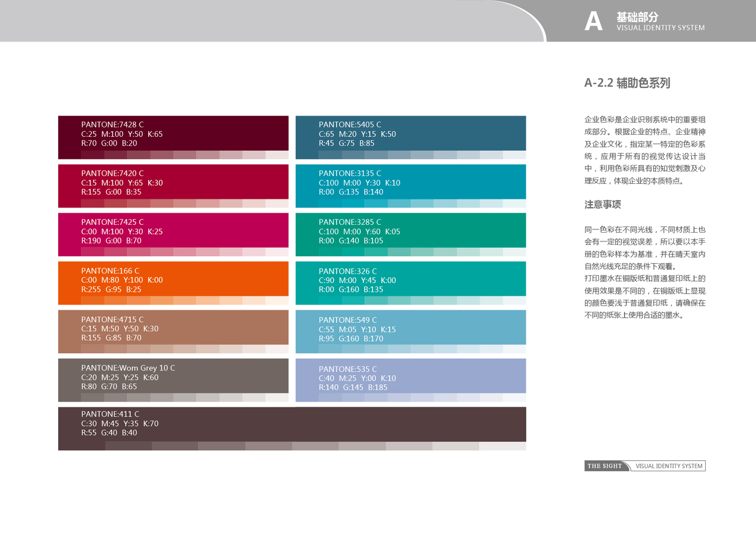Click the '注意事项' subheading
This screenshot has width=756, height=535.
click(x=603, y=204)
